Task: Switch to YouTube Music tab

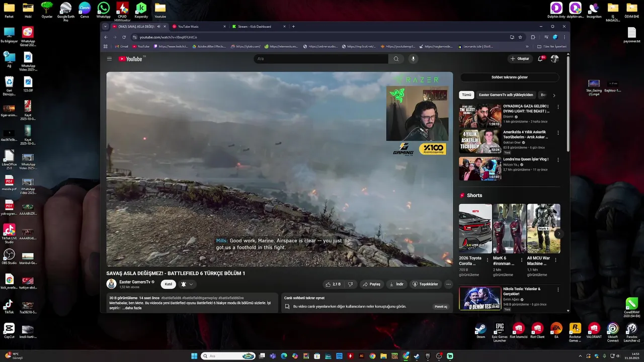Action: (199, 27)
